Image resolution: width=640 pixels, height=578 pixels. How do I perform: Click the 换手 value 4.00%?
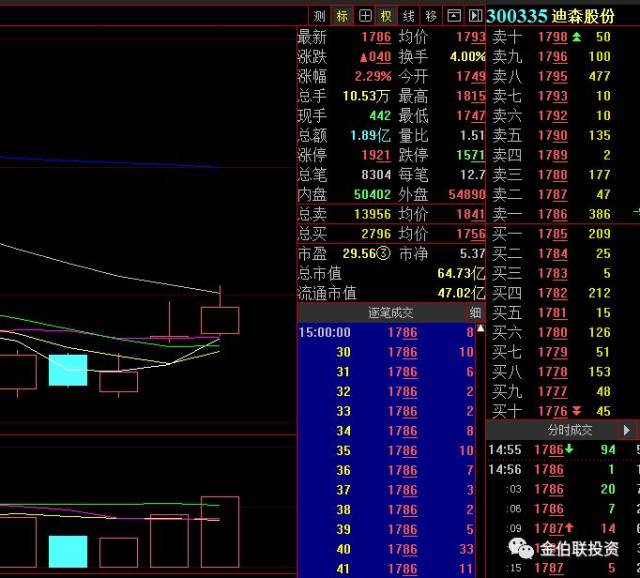pyautogui.click(x=468, y=57)
